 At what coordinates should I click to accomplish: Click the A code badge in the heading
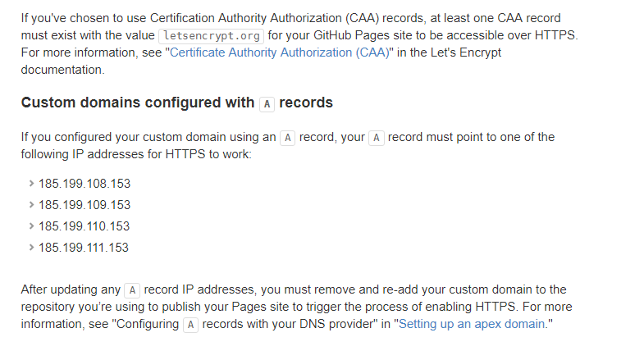267,104
